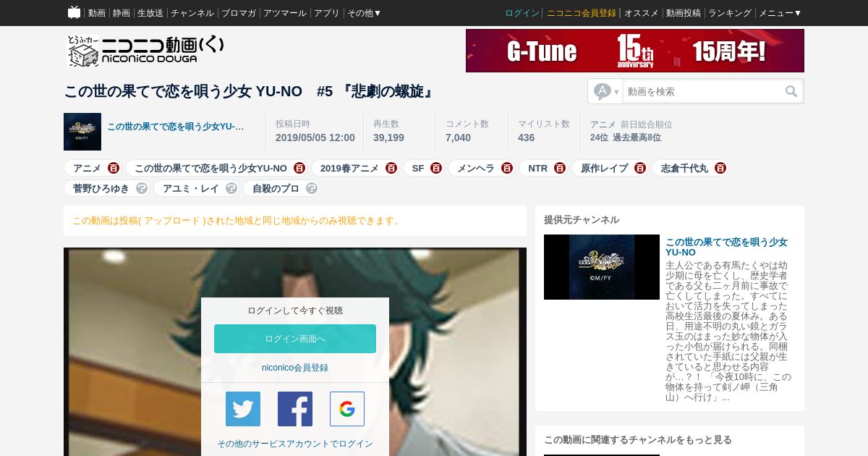Expand the その他▼ menu in top bar

[364, 13]
